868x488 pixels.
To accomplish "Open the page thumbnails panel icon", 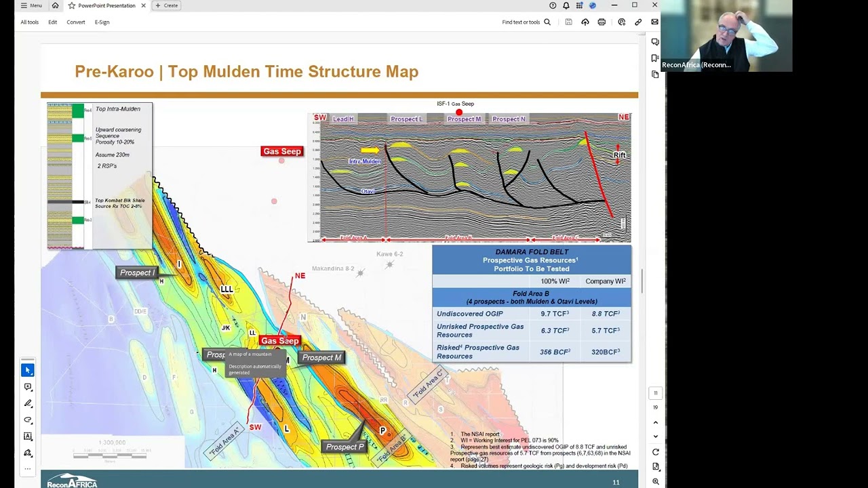I will coord(655,74).
